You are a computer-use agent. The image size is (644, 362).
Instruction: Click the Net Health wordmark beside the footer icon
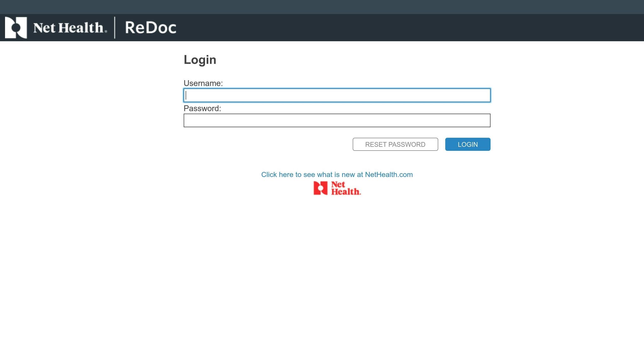point(346,188)
